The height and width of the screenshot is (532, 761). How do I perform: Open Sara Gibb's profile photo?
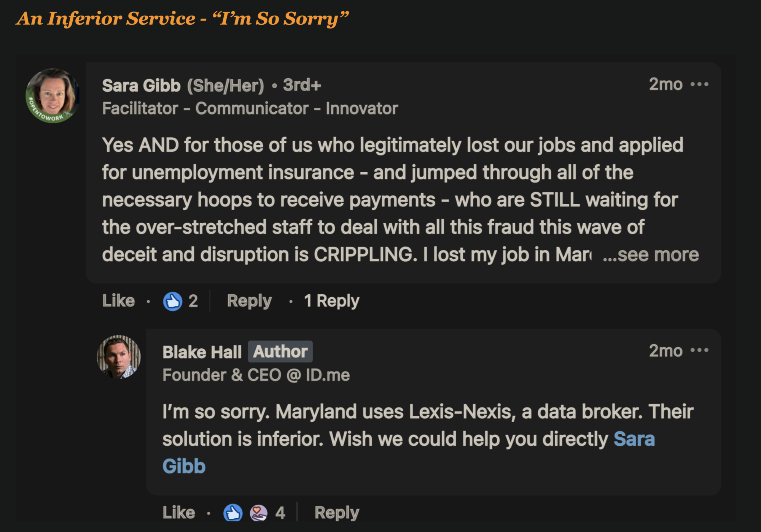click(53, 96)
